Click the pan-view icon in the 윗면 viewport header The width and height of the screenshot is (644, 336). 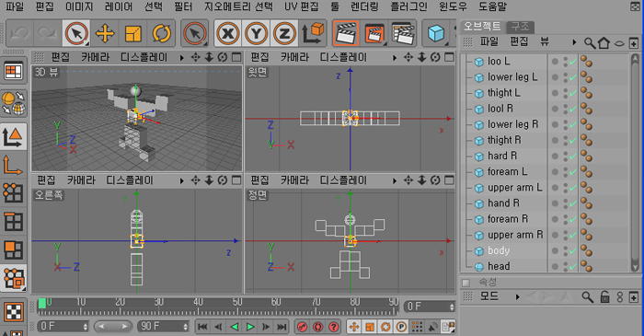point(408,57)
